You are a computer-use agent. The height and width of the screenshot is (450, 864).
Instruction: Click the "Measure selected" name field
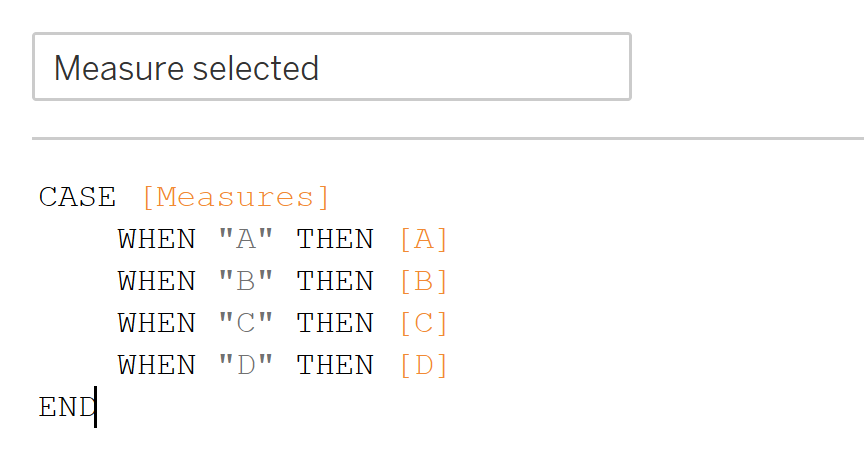click(x=331, y=67)
